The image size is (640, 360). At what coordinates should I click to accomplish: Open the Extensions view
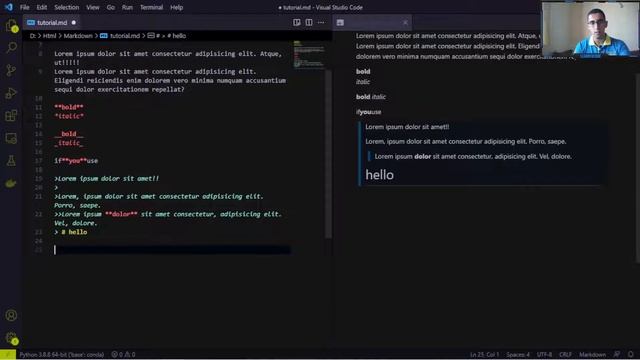(x=11, y=116)
